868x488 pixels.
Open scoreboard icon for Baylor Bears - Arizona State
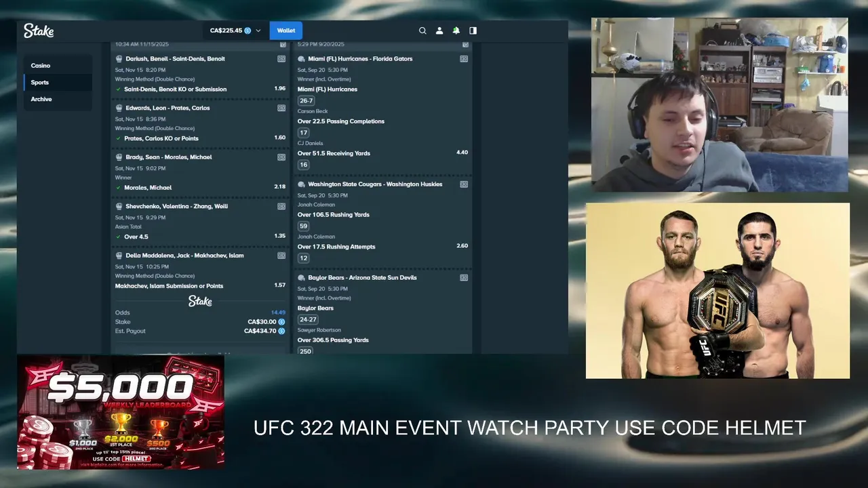(464, 278)
